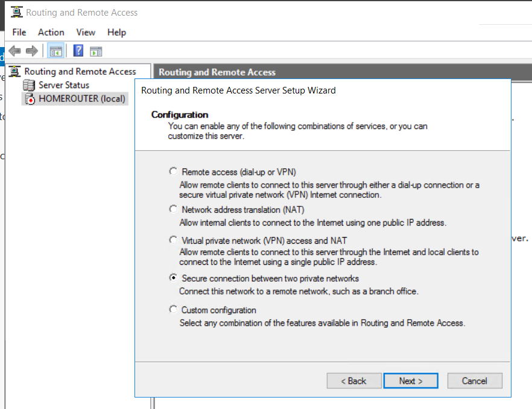Open the Action menu

point(51,32)
